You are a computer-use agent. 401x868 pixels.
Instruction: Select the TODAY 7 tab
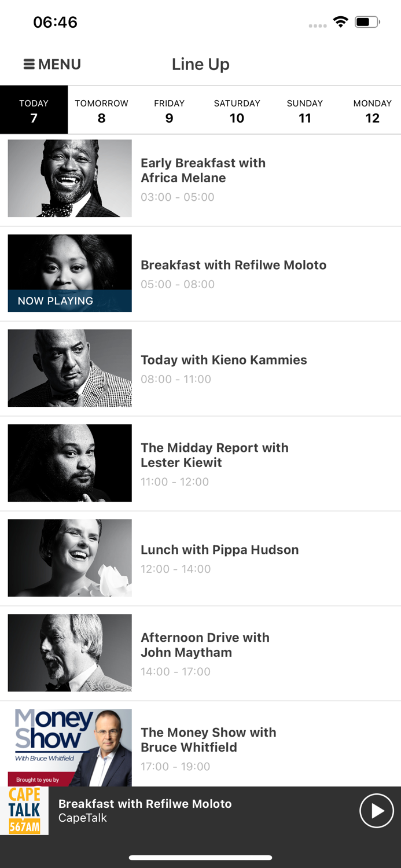click(x=34, y=110)
